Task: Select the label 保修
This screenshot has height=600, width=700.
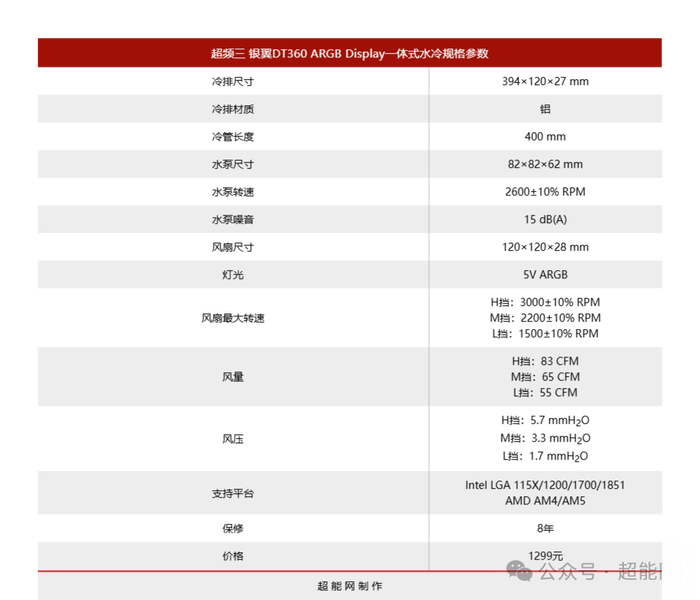Action: coord(233,529)
